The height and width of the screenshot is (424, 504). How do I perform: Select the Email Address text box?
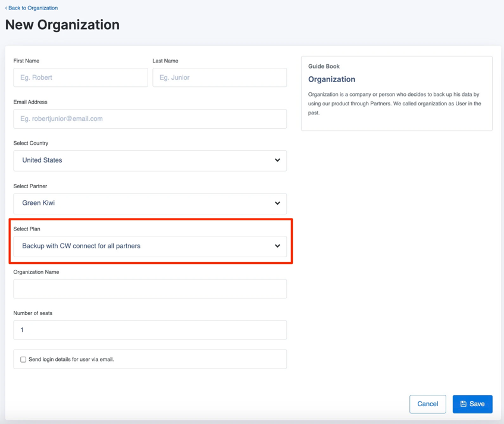click(x=150, y=119)
